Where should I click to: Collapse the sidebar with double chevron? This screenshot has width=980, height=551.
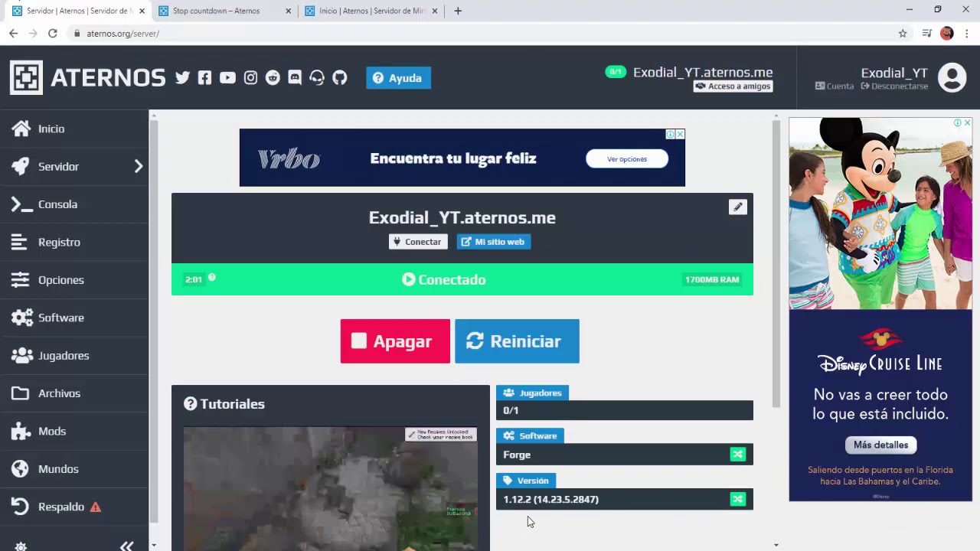(x=127, y=546)
